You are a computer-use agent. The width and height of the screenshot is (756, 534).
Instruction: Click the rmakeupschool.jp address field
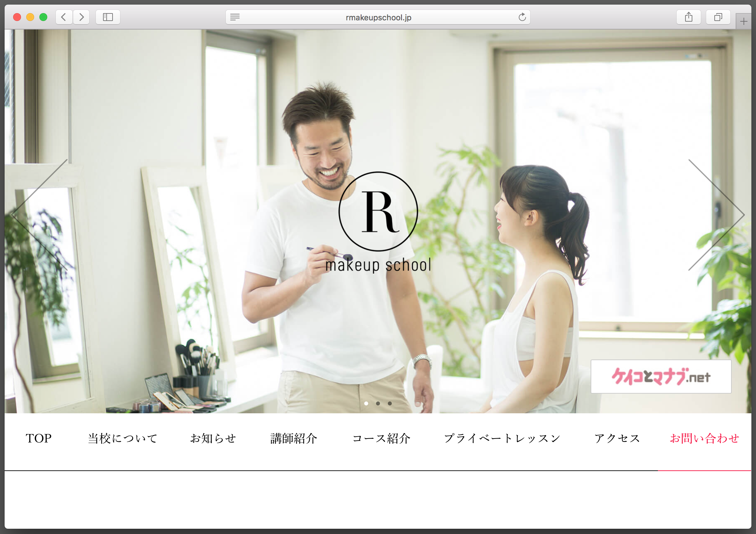pyautogui.click(x=378, y=17)
